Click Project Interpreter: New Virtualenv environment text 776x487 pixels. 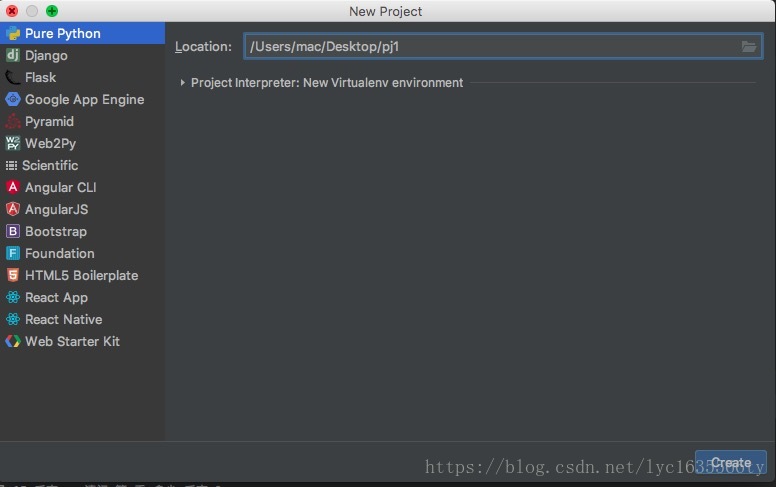pos(327,83)
